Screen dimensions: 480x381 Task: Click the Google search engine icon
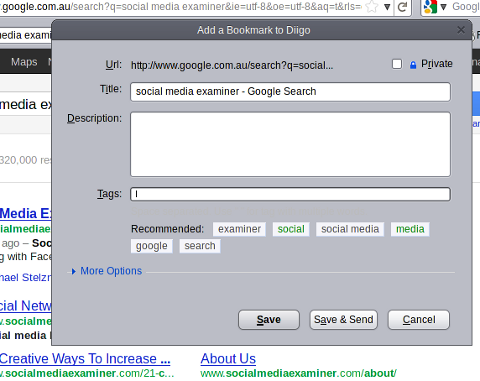[x=430, y=7]
